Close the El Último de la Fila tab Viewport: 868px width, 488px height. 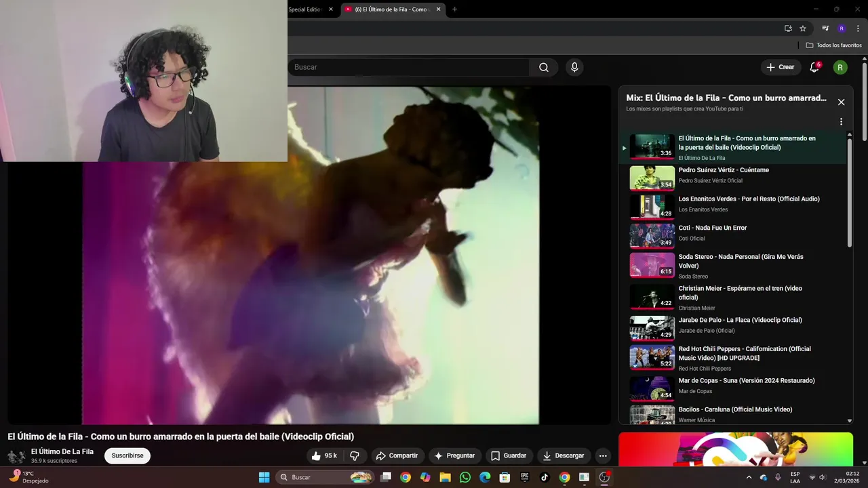438,9
